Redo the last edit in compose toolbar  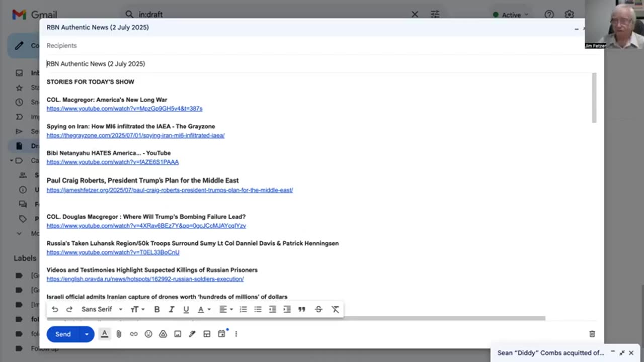coord(69,309)
